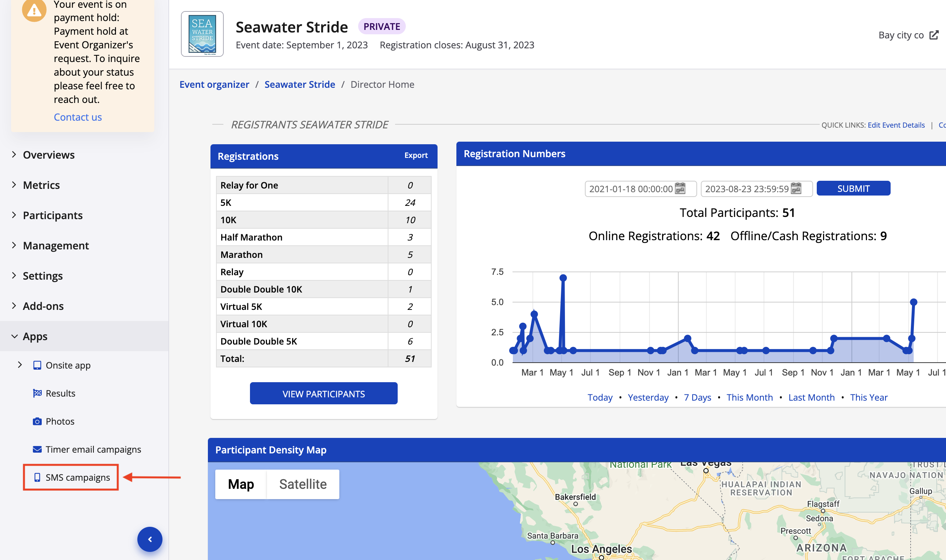Click the Photos camera icon
The width and height of the screenshot is (946, 560).
[37, 422]
